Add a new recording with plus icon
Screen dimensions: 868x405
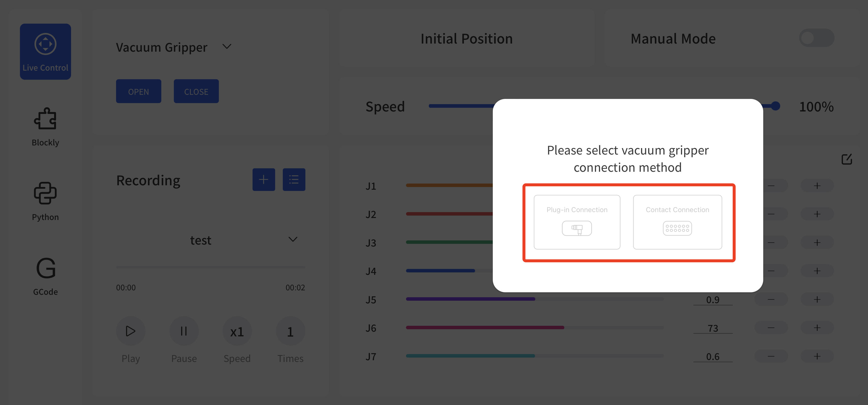coord(264,180)
